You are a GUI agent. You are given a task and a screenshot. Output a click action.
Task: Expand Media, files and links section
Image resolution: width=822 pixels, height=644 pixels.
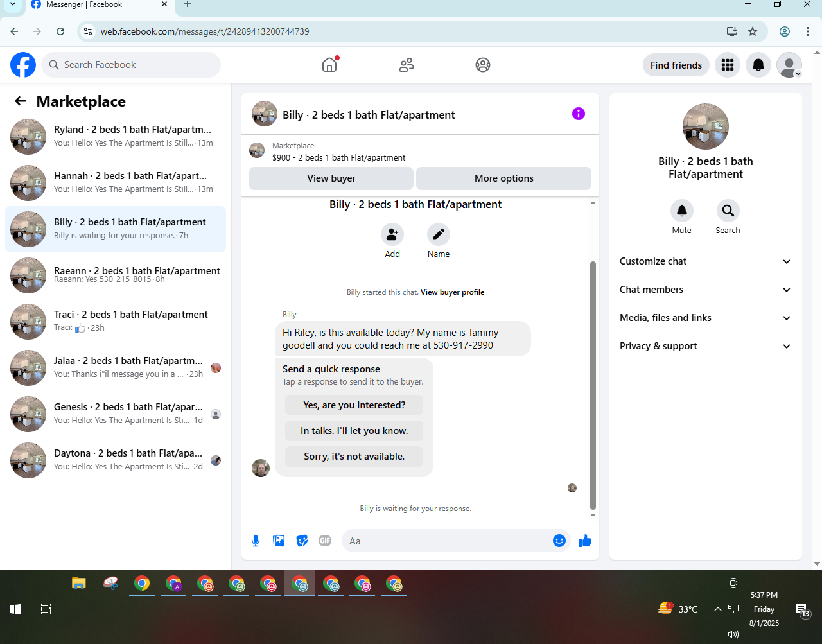point(706,318)
